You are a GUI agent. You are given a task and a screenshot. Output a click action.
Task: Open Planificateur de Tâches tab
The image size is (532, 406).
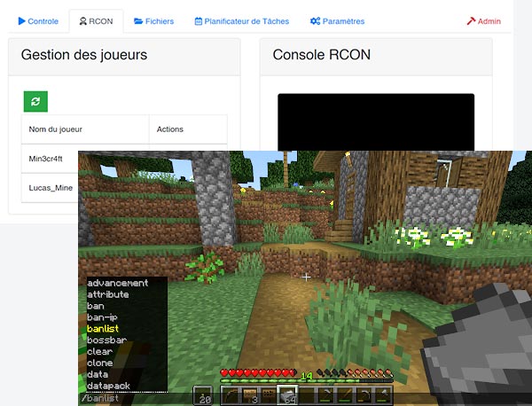coord(242,21)
